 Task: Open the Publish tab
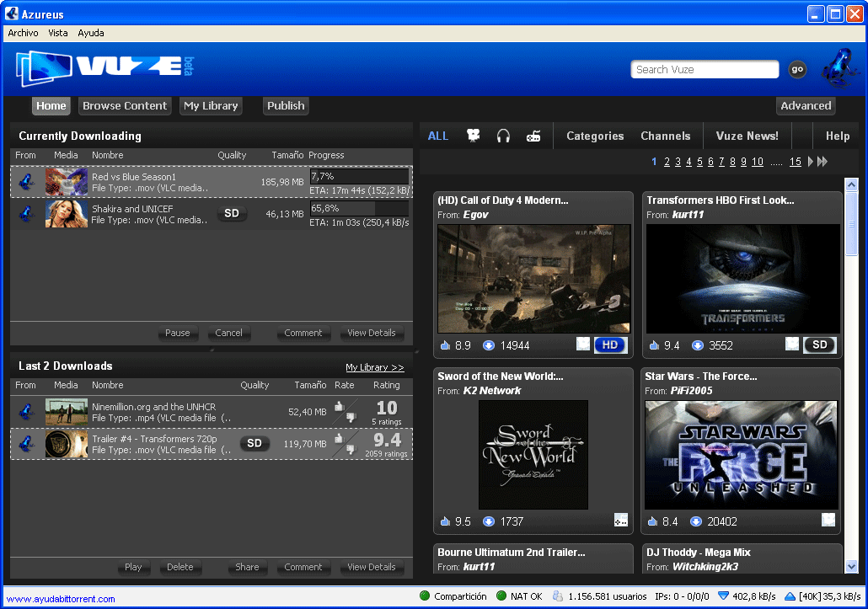tap(286, 105)
